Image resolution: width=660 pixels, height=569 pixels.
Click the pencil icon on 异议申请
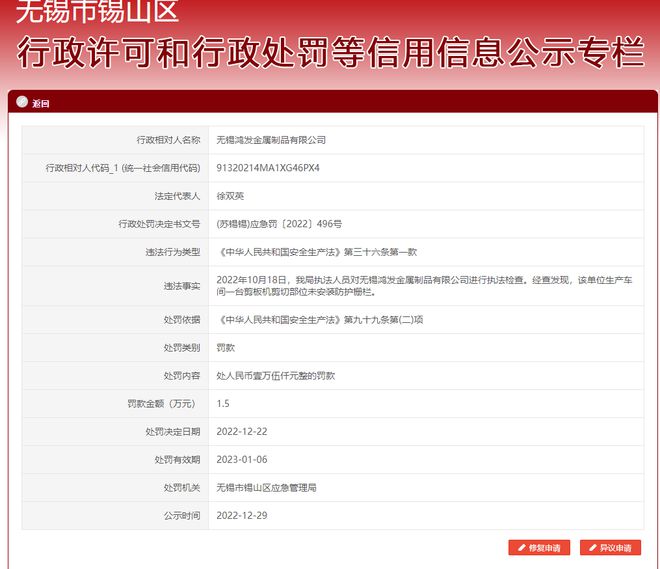[591, 548]
